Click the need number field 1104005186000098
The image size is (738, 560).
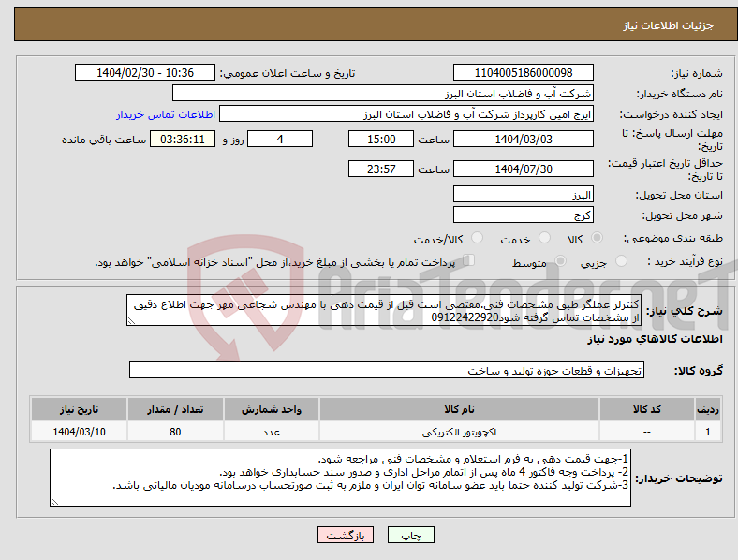(x=523, y=72)
